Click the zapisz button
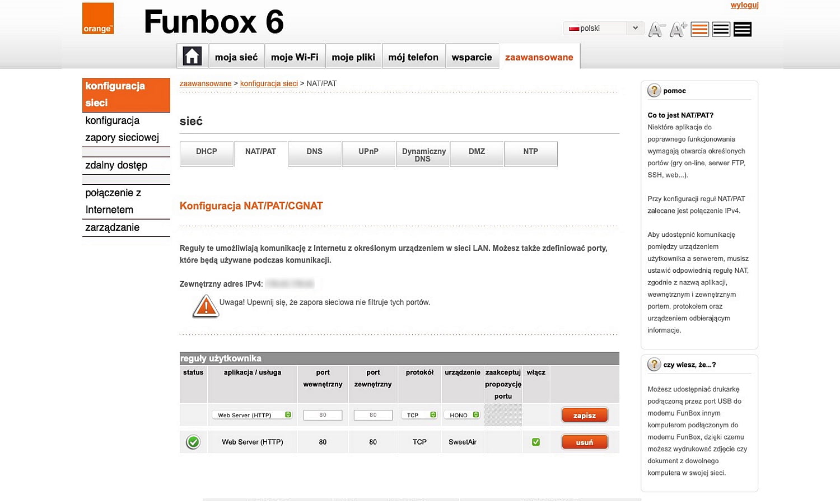Screen dimensions: 840x504 (584, 414)
